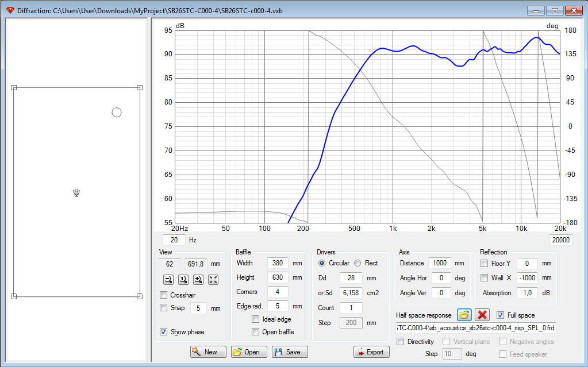Click the or Sd area input field
The width and height of the screenshot is (588, 367).
click(351, 293)
